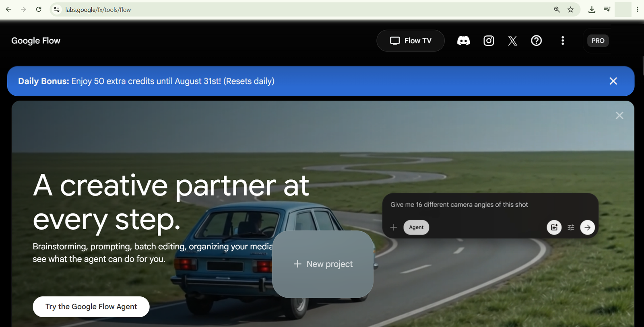Open the browser downloads panel
Image resolution: width=644 pixels, height=327 pixels.
592,10
